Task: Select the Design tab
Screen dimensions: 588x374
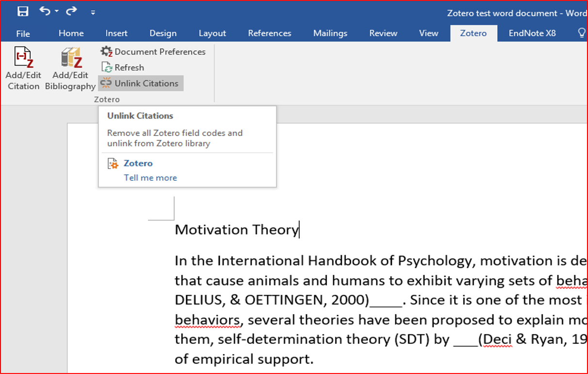Action: 163,33
